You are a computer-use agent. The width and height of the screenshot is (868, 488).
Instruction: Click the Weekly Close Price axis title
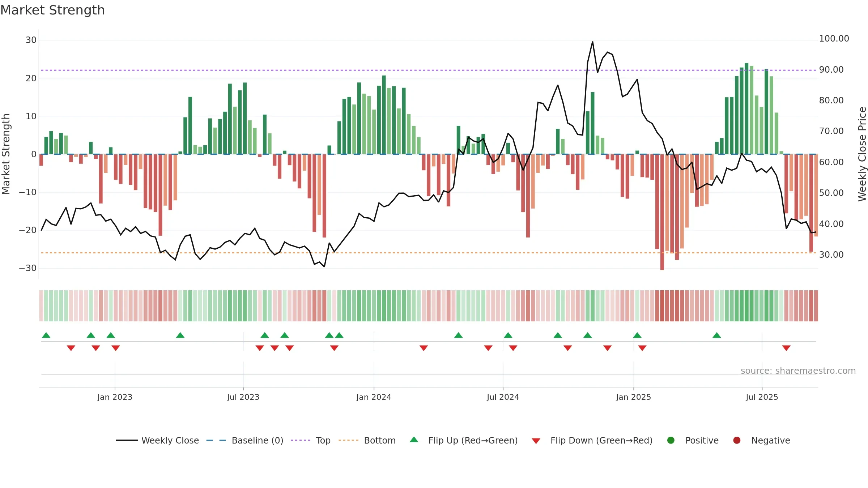(862, 154)
